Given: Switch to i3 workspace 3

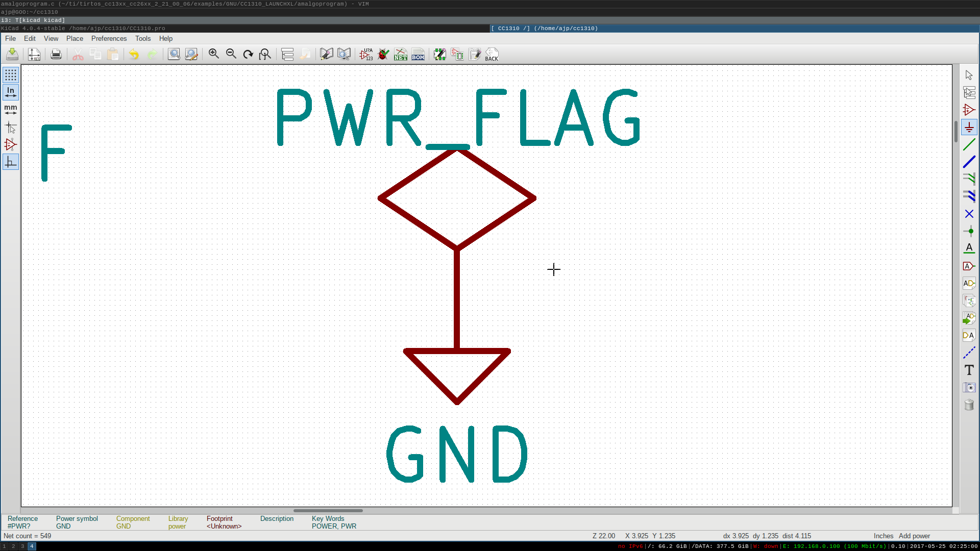Looking at the screenshot, I should click(x=22, y=546).
